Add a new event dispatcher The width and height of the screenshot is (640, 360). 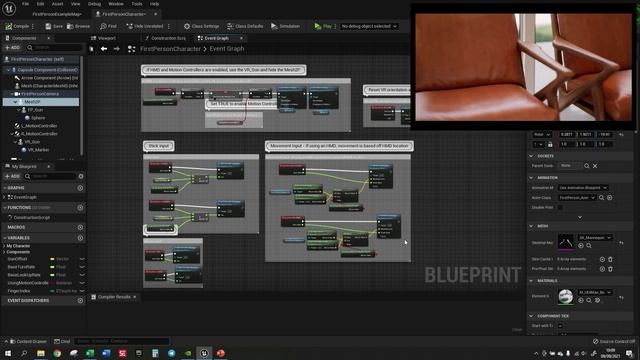80,300
